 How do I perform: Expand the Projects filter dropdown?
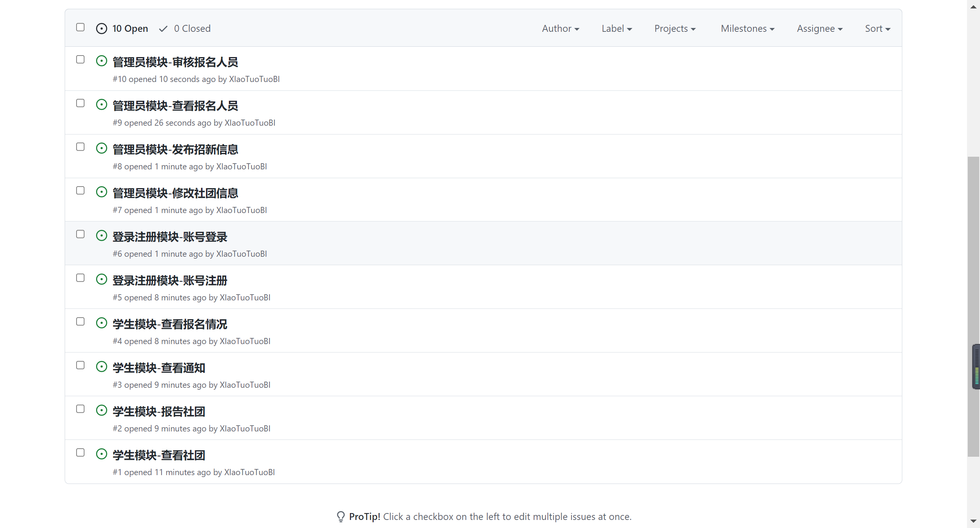(675, 29)
